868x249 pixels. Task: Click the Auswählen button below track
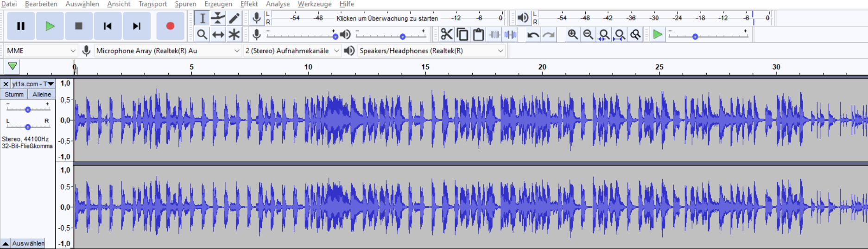pyautogui.click(x=28, y=243)
